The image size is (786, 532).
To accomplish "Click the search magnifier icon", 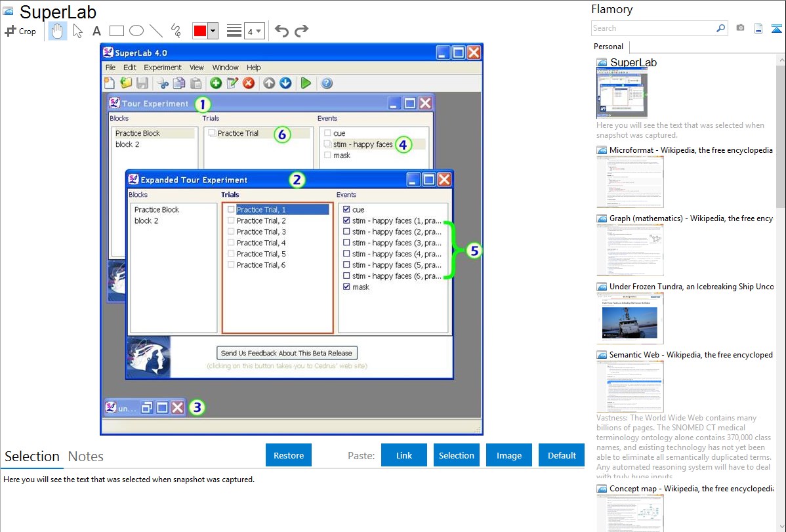I will (720, 28).
